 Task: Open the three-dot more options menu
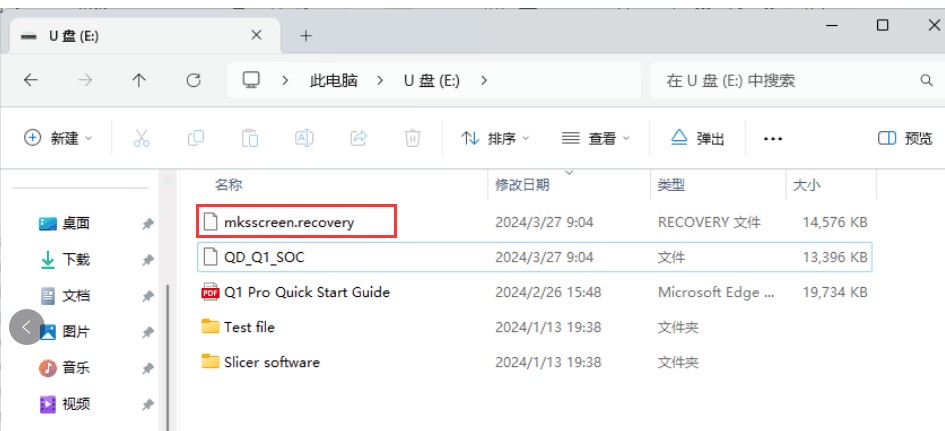point(773,139)
